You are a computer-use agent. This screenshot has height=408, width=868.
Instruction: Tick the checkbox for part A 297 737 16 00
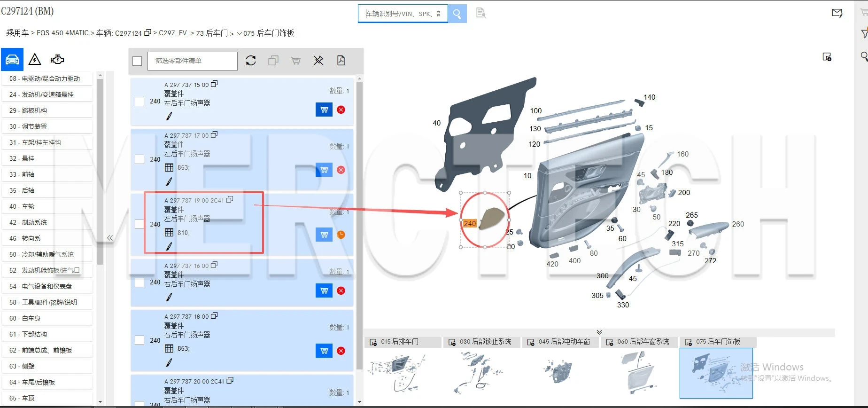click(139, 282)
